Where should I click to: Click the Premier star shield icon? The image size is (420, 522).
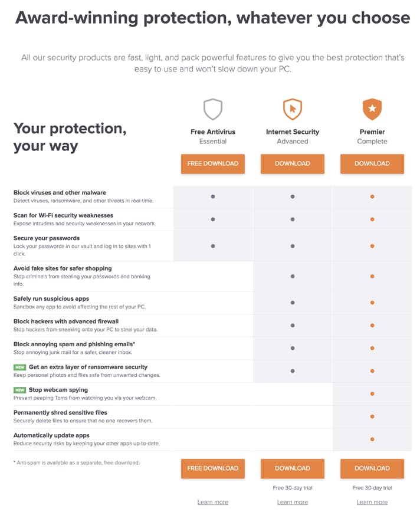pyautogui.click(x=372, y=109)
